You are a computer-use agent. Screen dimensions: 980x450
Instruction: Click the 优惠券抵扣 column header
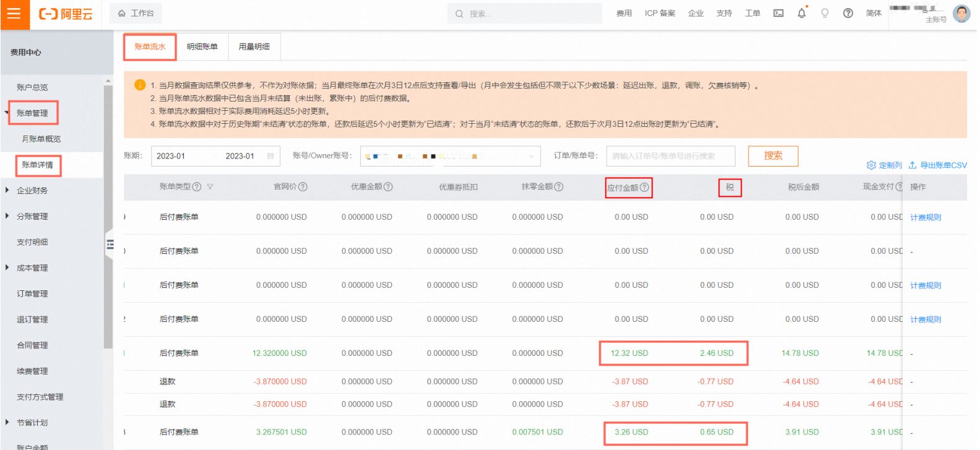pyautogui.click(x=458, y=187)
